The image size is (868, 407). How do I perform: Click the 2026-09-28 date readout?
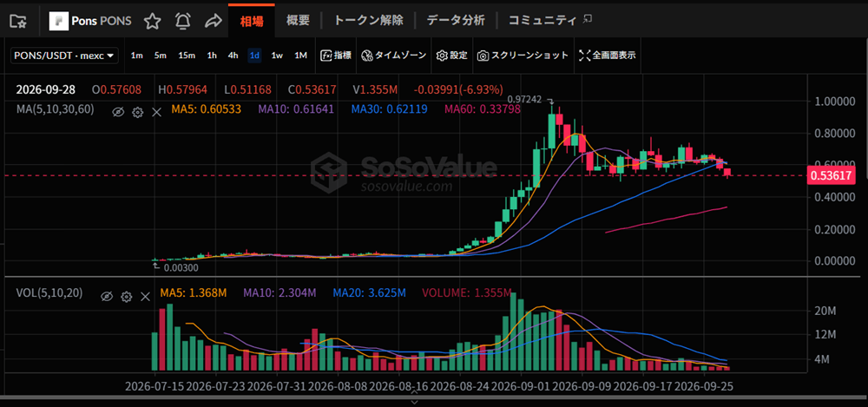click(45, 89)
